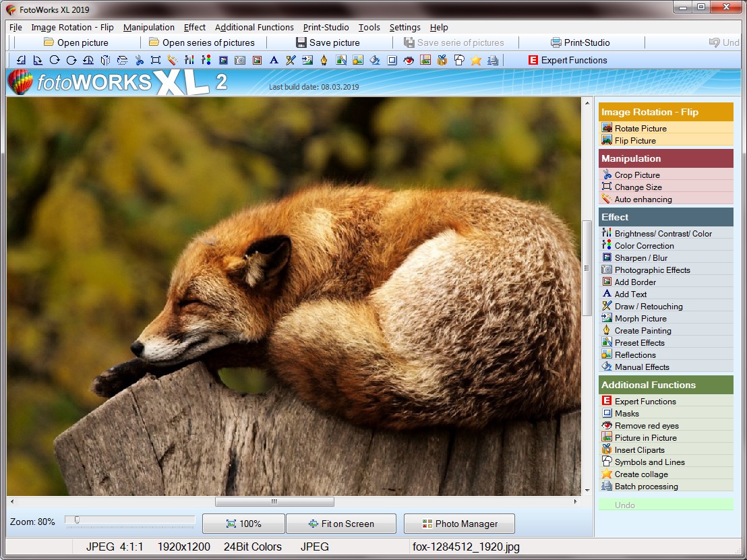The height and width of the screenshot is (560, 747).
Task: Open the Photo Manager
Action: click(458, 524)
